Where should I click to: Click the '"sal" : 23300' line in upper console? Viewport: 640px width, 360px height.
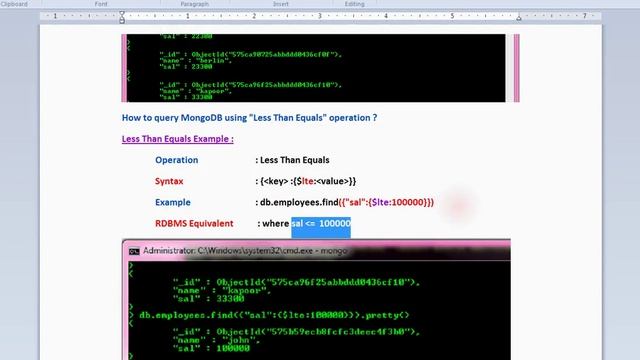pyautogui.click(x=186, y=67)
